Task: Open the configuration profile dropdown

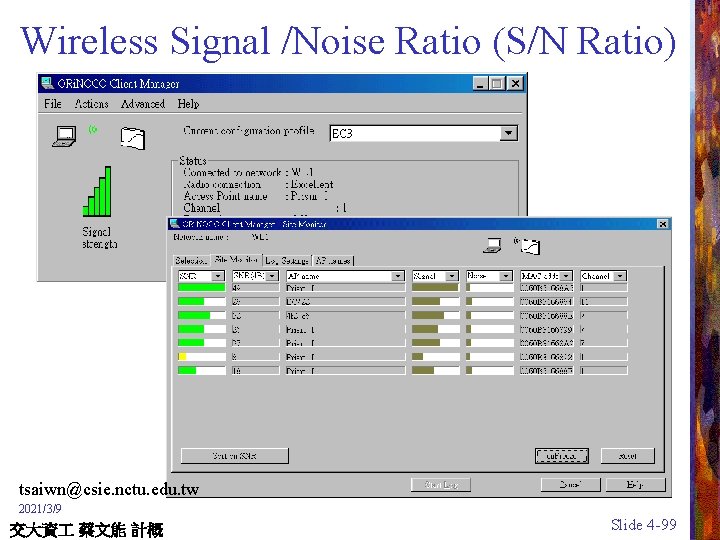Action: (508, 133)
